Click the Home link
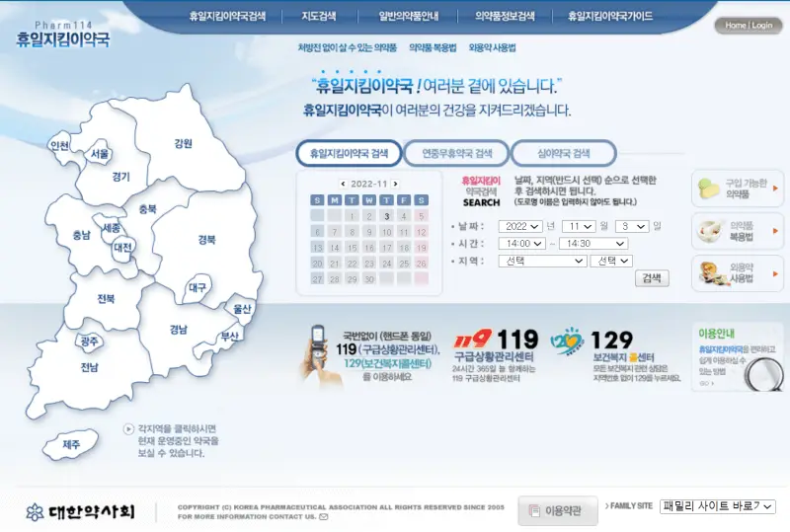Viewport: 790px width, 532px height. [x=735, y=26]
